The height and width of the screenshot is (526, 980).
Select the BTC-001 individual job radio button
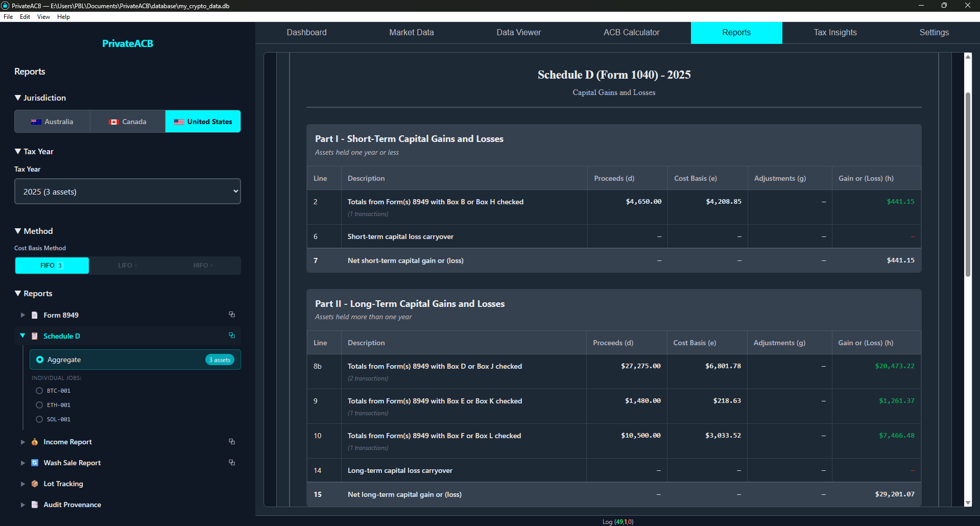click(39, 391)
